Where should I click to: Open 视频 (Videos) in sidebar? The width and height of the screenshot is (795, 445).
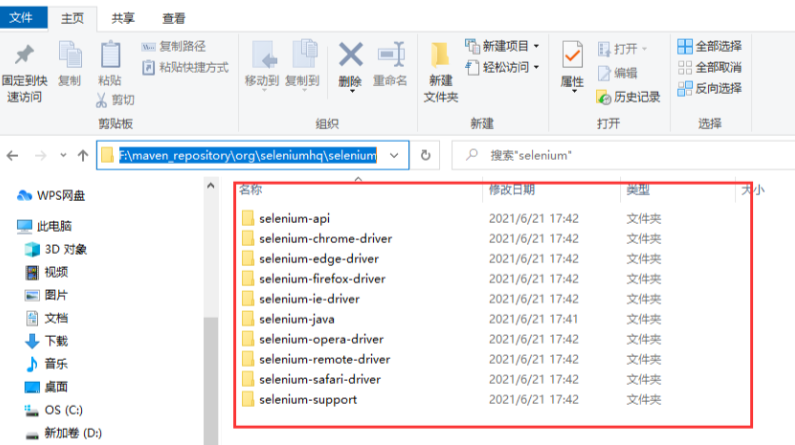click(x=47, y=272)
